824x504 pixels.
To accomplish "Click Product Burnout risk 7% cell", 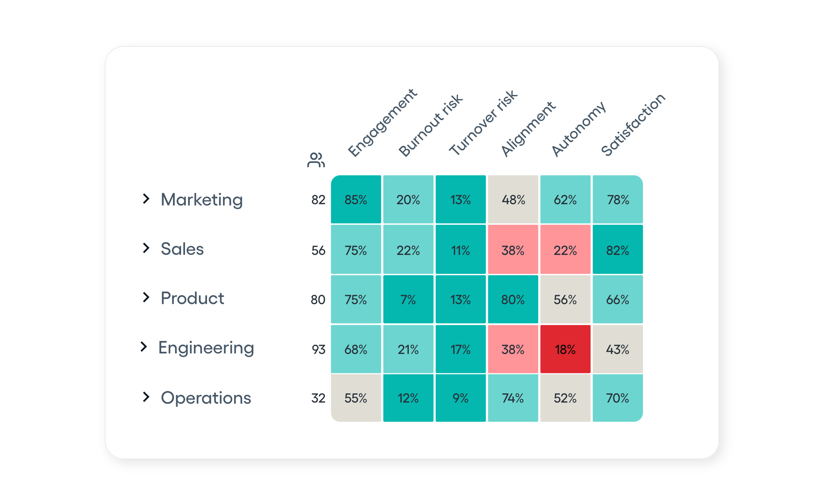I will coord(408,300).
